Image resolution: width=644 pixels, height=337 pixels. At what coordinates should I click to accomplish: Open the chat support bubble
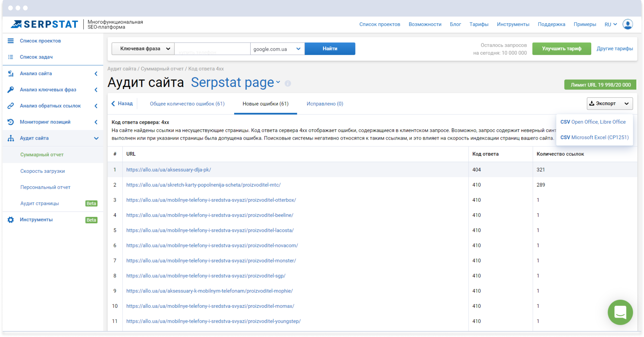tap(620, 312)
